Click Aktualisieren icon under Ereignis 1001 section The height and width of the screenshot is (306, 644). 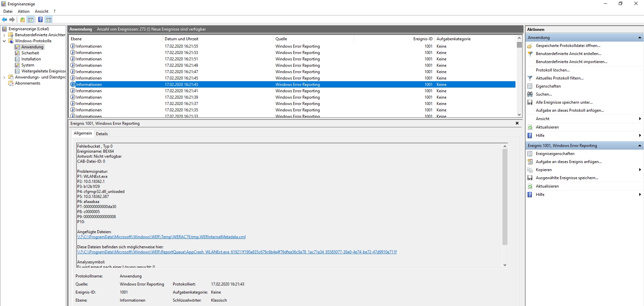coord(530,186)
